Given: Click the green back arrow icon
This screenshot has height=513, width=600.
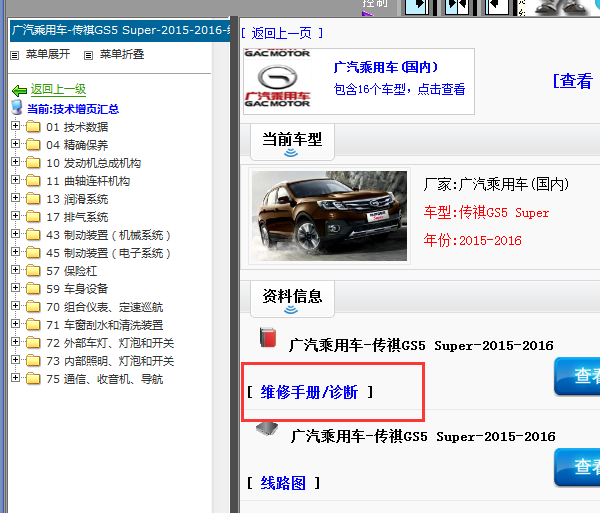Looking at the screenshot, I should click(x=19, y=90).
